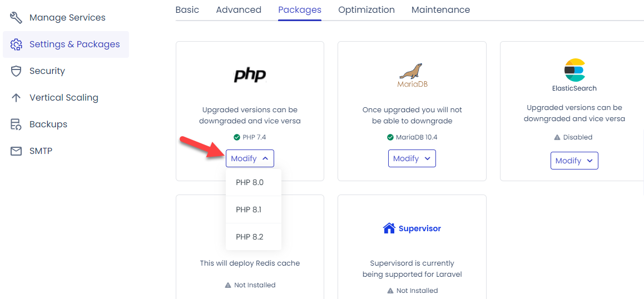Click the Manage Services wrench icon
This screenshot has height=299, width=644.
[x=16, y=17]
